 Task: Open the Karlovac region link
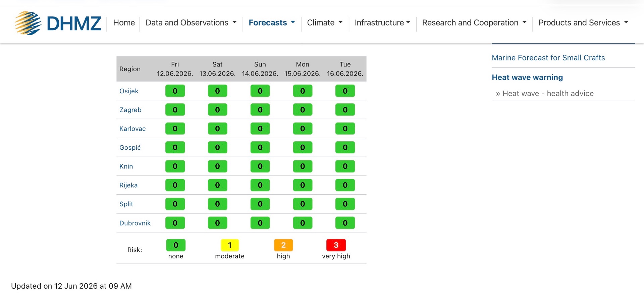[x=132, y=129]
